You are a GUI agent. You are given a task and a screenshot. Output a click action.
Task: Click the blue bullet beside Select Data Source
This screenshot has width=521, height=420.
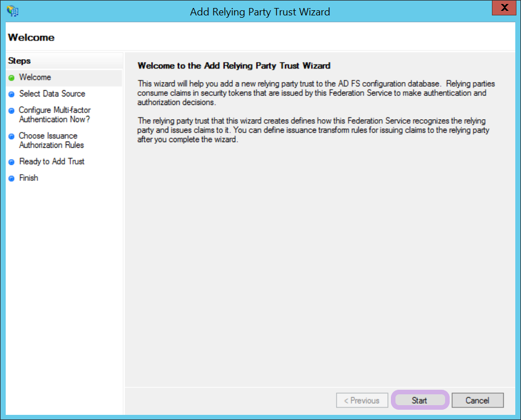pyautogui.click(x=11, y=94)
